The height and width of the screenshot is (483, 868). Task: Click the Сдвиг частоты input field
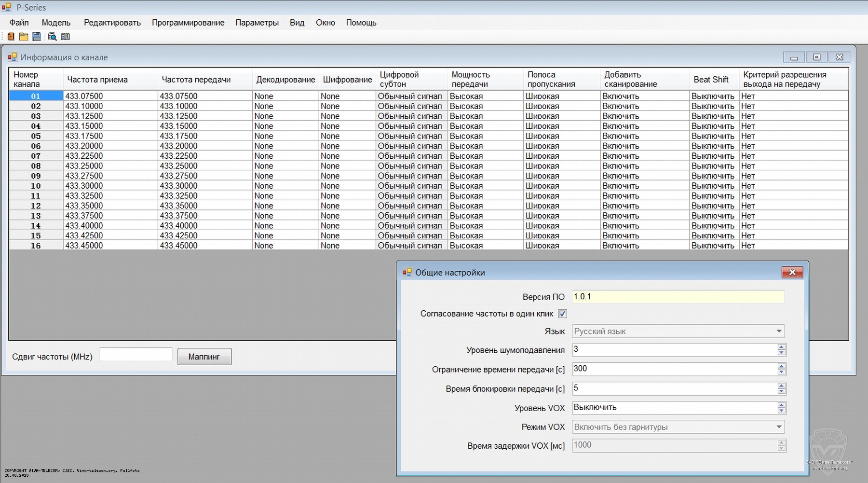(x=136, y=355)
